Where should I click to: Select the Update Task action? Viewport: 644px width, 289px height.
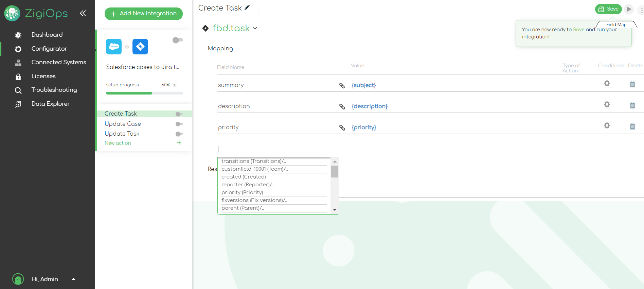pyautogui.click(x=122, y=134)
